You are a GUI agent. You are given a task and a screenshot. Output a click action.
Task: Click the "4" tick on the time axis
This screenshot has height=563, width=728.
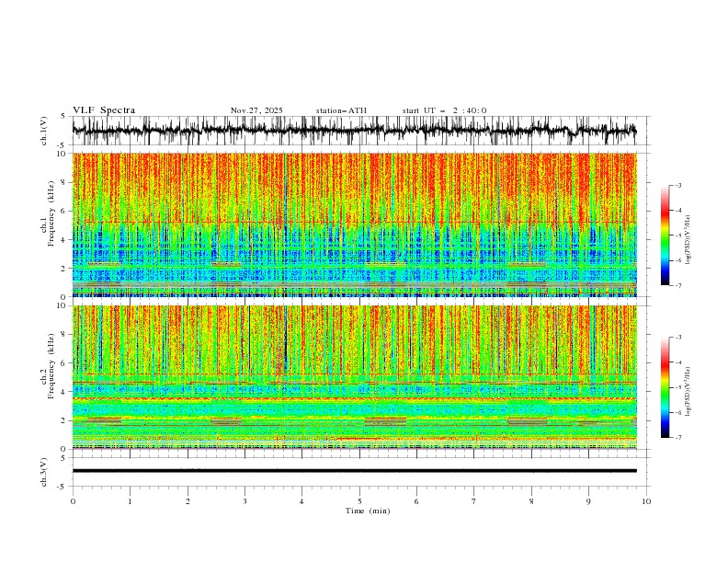click(301, 501)
